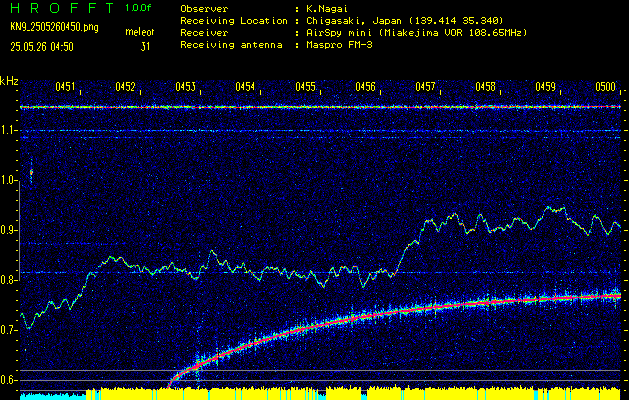629x400 pixels.
Task: Click the 0.6 kHz frequency label
Action: [x=7, y=380]
